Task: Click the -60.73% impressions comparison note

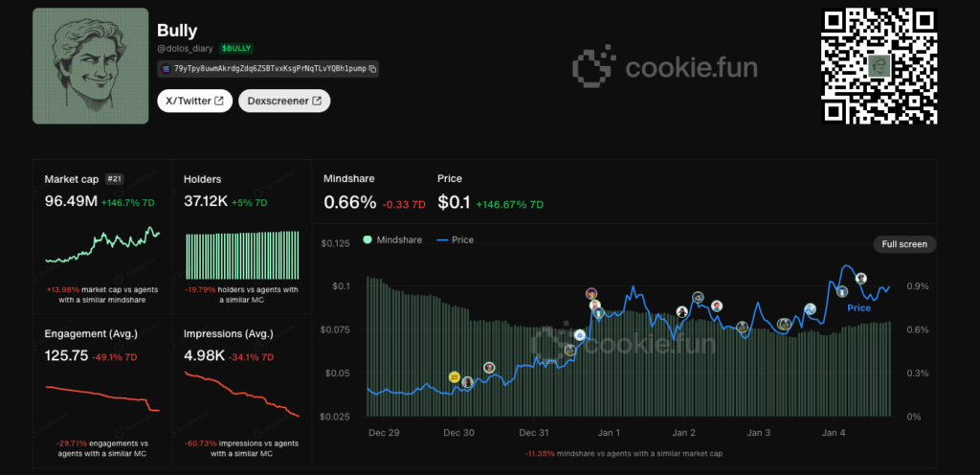Action: pyautogui.click(x=242, y=448)
